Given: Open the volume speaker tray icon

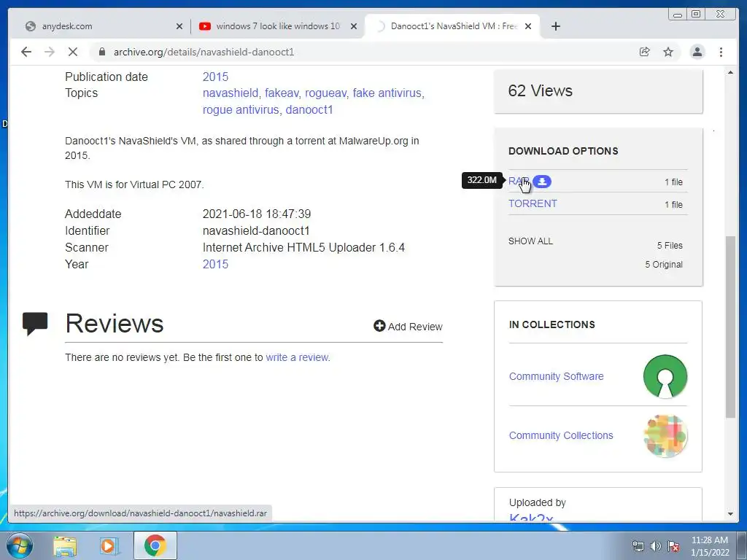Looking at the screenshot, I should coord(656,546).
